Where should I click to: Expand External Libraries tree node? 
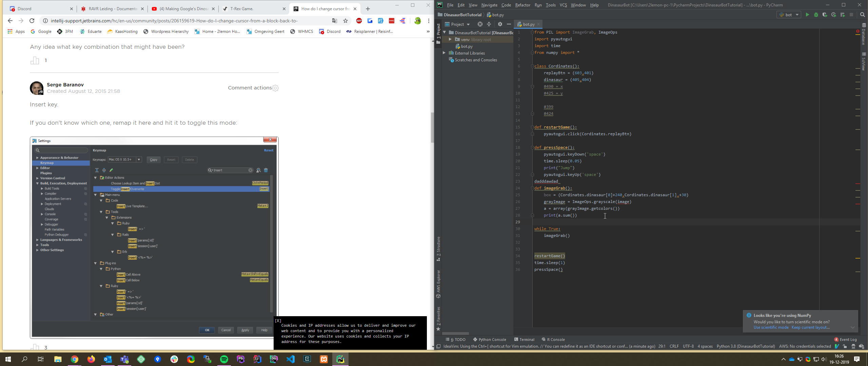pyautogui.click(x=444, y=53)
